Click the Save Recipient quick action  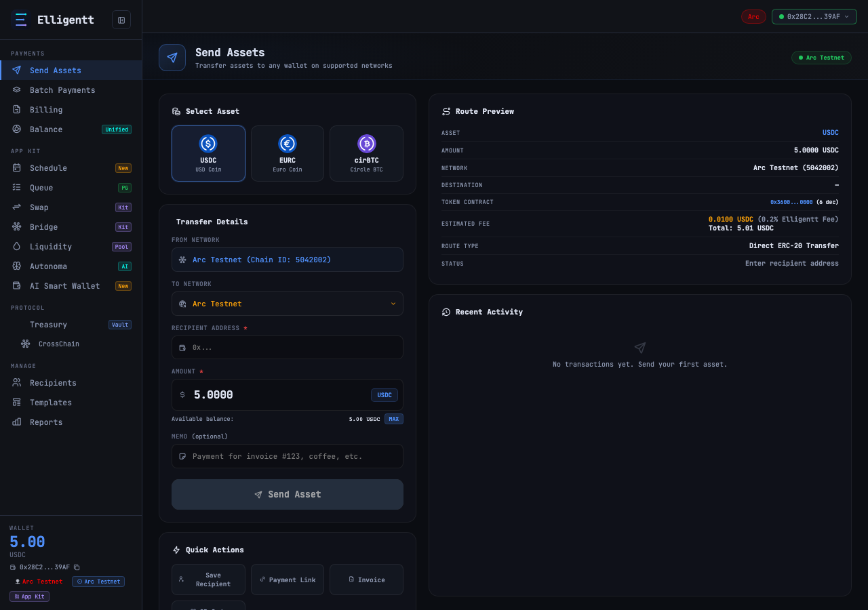click(x=208, y=579)
